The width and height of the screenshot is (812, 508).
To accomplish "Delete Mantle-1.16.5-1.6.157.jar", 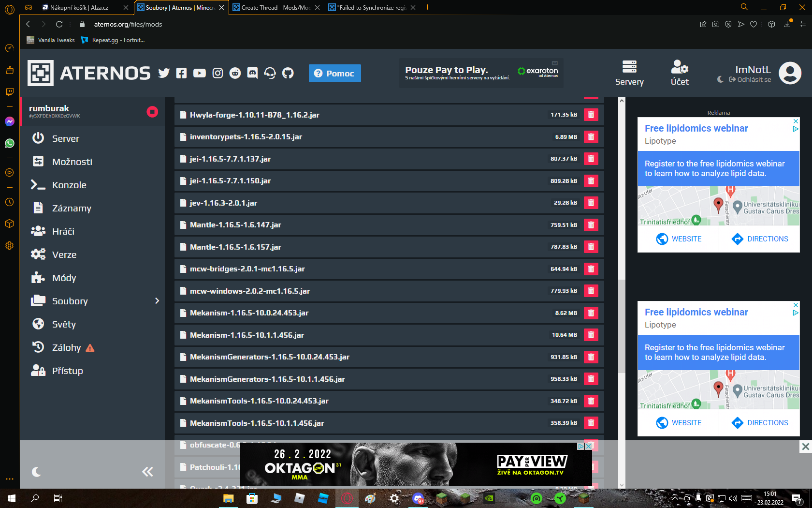I will (591, 247).
